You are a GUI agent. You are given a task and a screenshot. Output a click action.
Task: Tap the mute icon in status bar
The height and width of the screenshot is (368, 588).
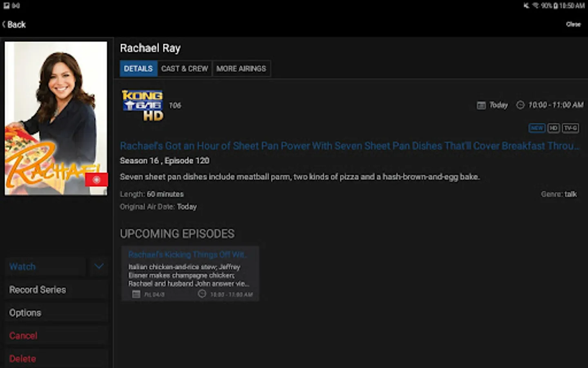click(x=526, y=6)
